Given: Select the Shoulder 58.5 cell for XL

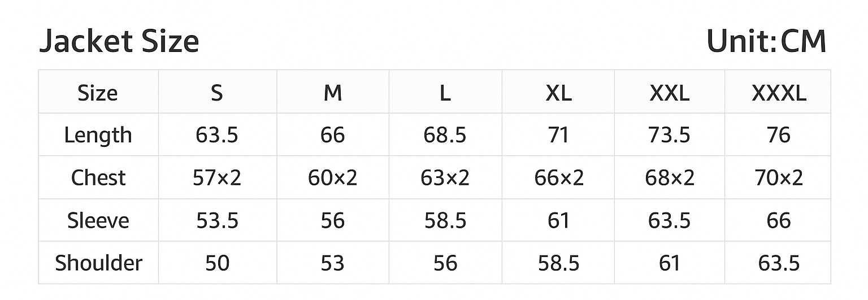Looking at the screenshot, I should pyautogui.click(x=558, y=263).
